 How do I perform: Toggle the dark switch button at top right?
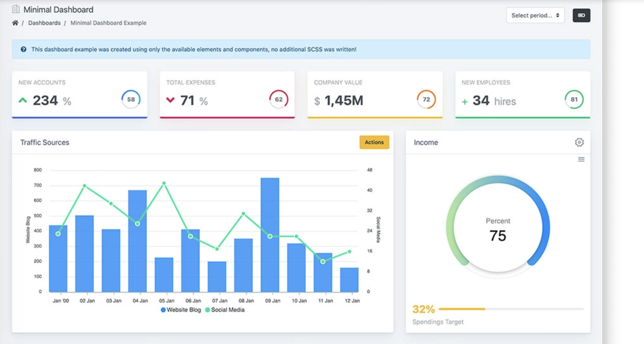(581, 15)
